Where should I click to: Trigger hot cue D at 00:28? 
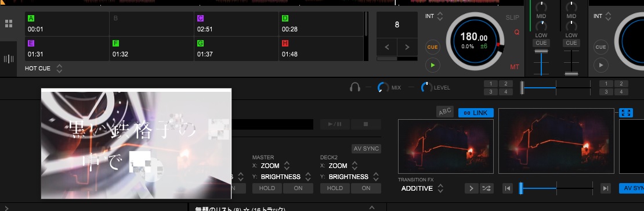point(321,24)
